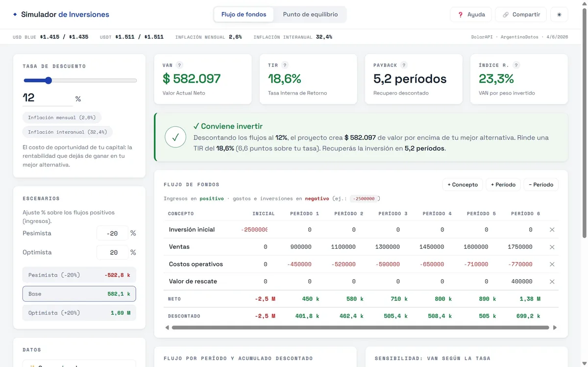Toggle the light/dark theme sun icon
Image resolution: width=588 pixels, height=367 pixels.
[559, 15]
